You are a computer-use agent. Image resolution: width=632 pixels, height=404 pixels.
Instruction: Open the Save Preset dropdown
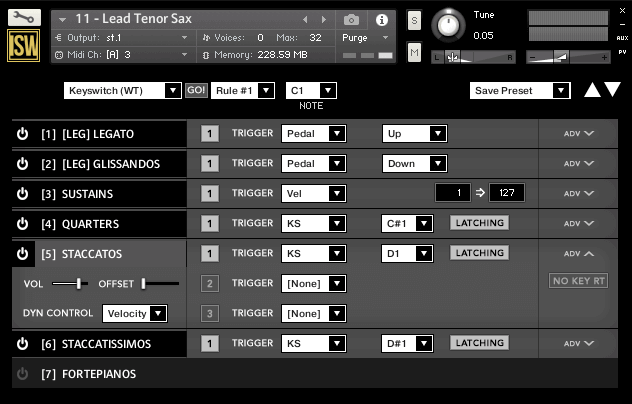(520, 91)
